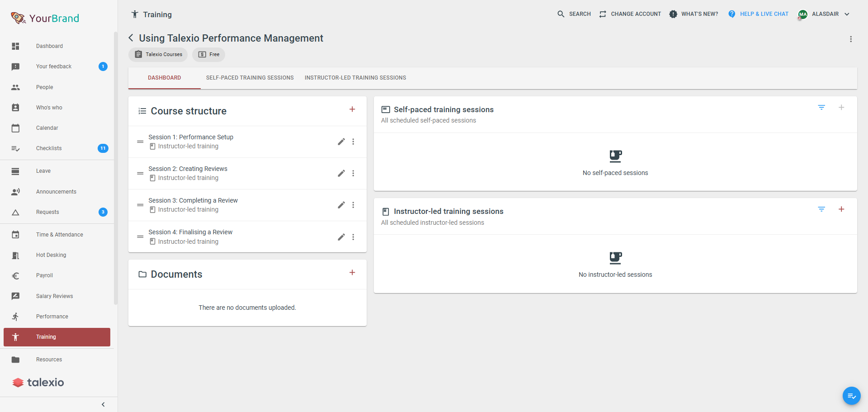Click the drag handle for Session 3
Viewport: 868px width, 412px height.
click(140, 205)
